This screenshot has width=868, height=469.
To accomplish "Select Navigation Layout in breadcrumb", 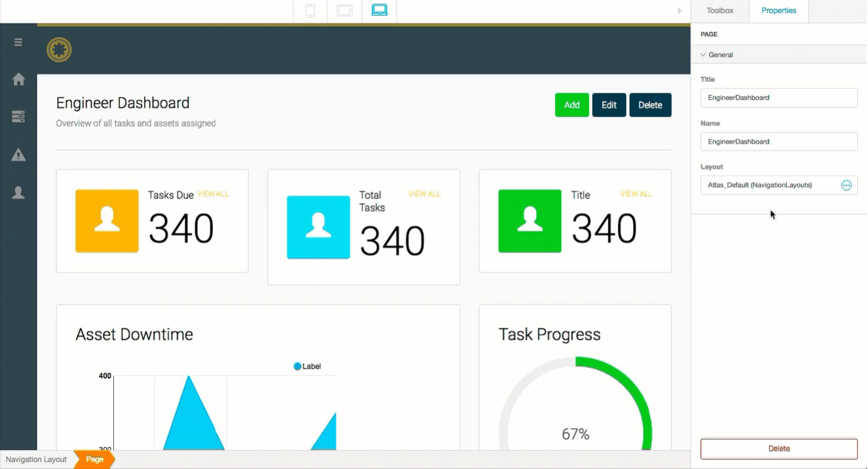I will pos(36,460).
